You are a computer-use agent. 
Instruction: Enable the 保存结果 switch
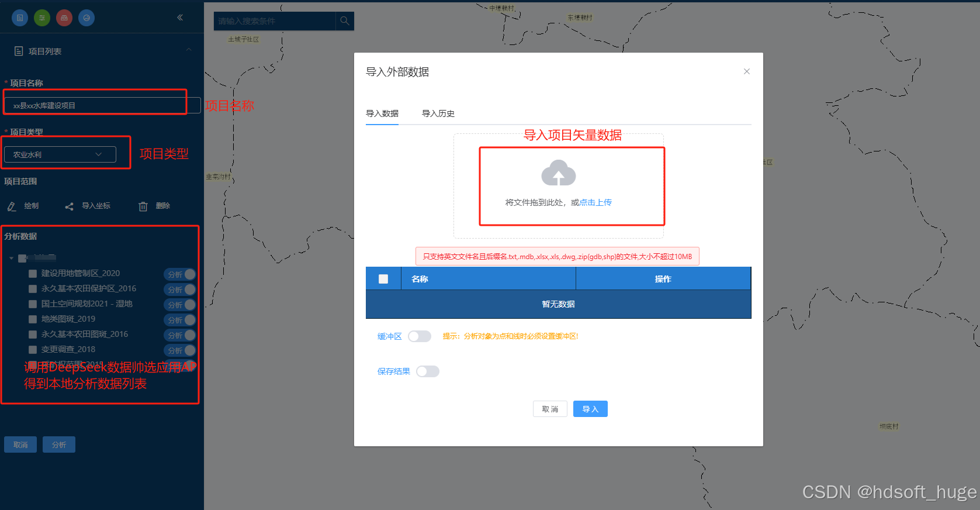tap(428, 371)
